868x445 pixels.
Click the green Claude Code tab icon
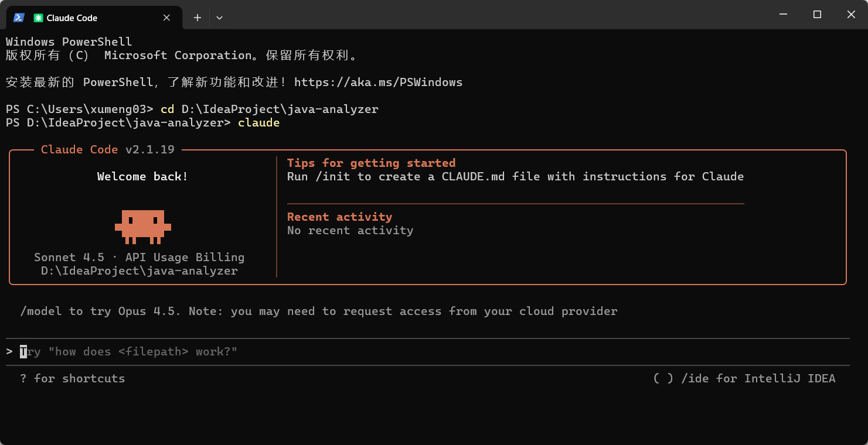(38, 18)
